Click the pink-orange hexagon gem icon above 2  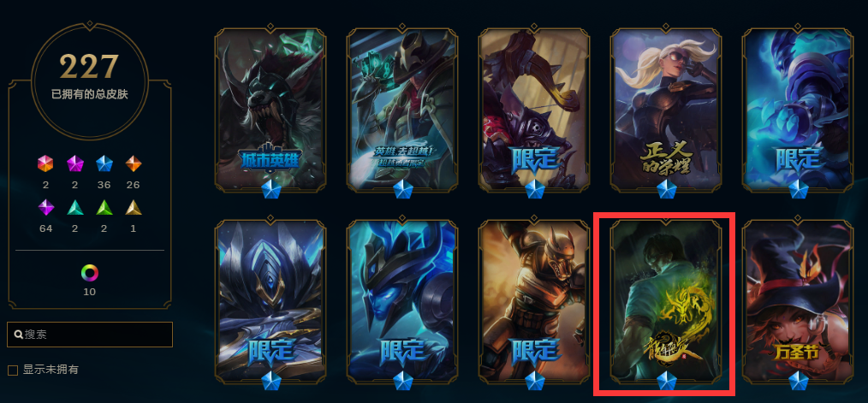point(45,164)
